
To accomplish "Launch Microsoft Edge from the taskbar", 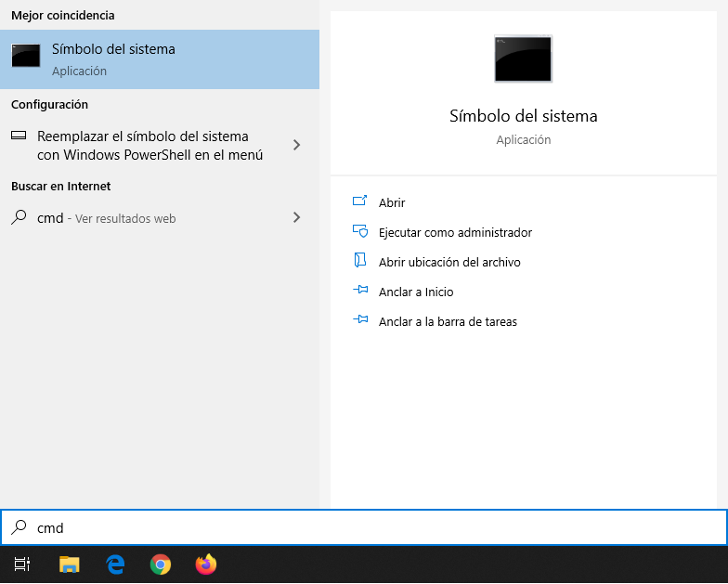I will click(x=115, y=565).
